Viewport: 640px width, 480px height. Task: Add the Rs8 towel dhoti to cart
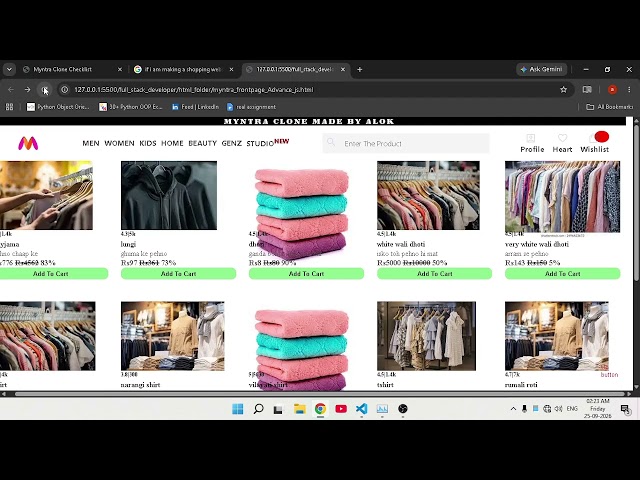(x=306, y=273)
